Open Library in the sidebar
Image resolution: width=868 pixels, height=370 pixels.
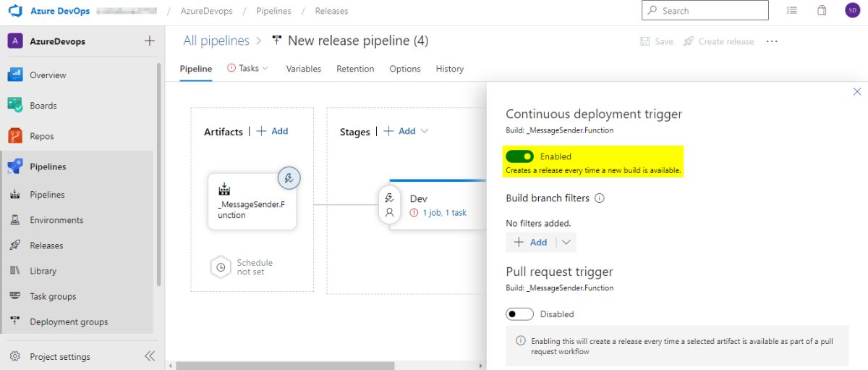point(43,271)
